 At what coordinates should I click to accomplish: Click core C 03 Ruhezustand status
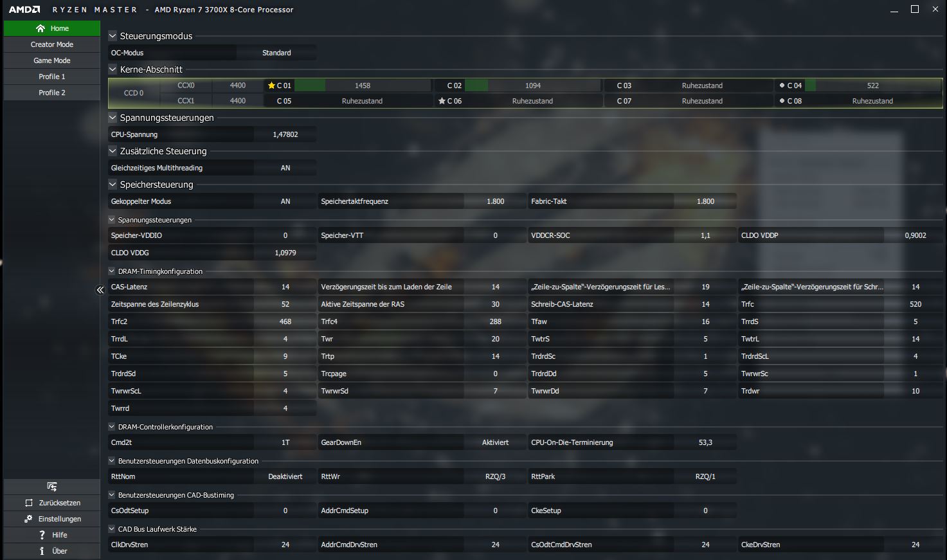point(702,86)
